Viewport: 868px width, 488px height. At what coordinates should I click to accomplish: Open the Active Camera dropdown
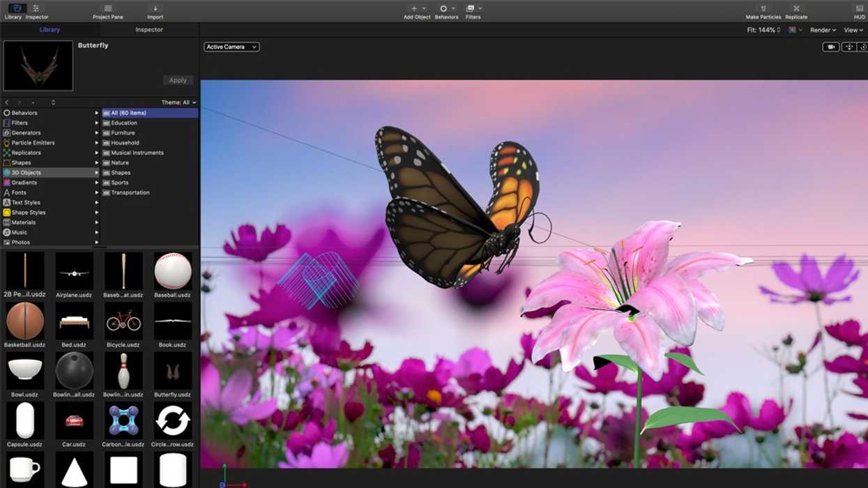click(231, 47)
